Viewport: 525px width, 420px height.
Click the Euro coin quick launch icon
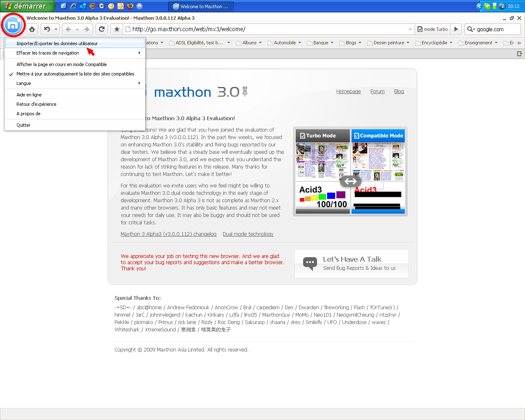(x=92, y=6)
